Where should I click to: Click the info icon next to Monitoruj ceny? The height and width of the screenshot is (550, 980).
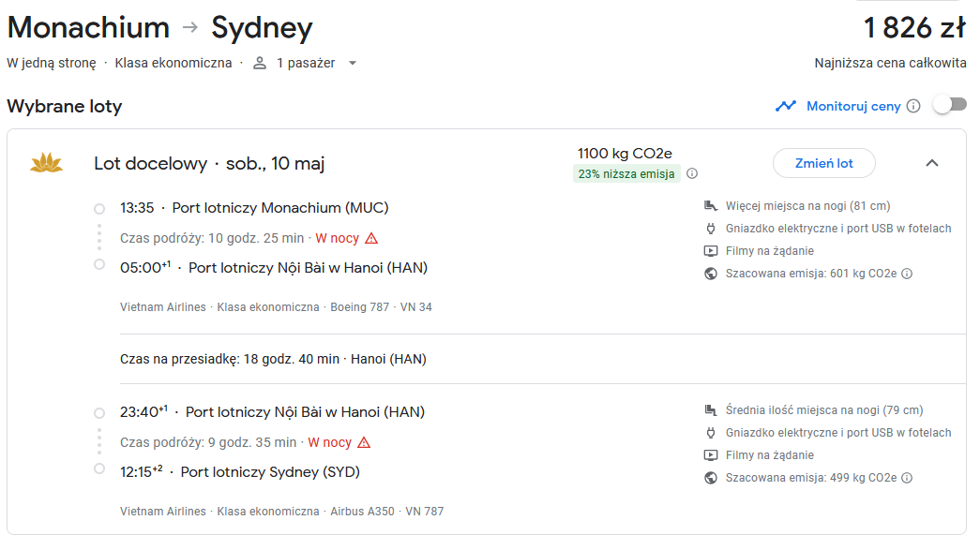(x=913, y=106)
